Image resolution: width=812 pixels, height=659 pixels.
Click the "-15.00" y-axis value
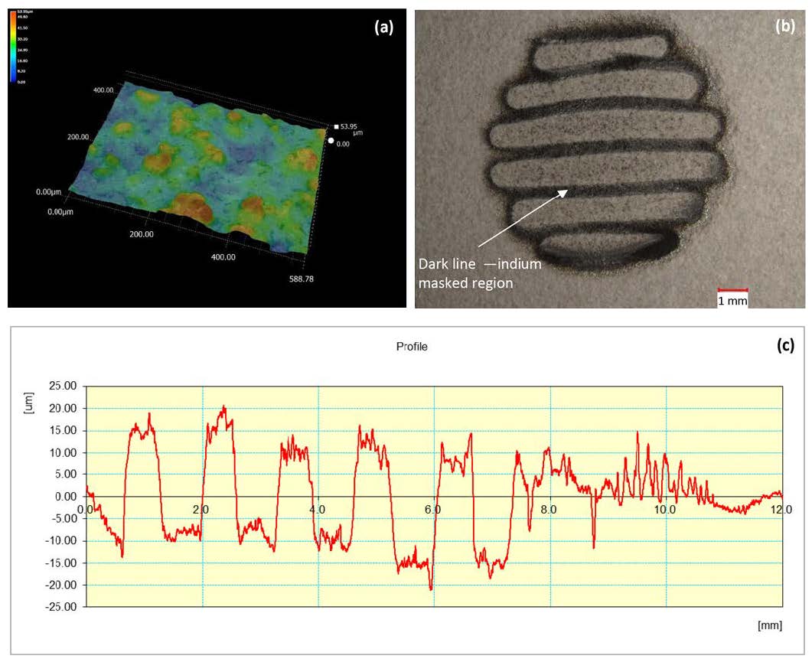click(60, 563)
